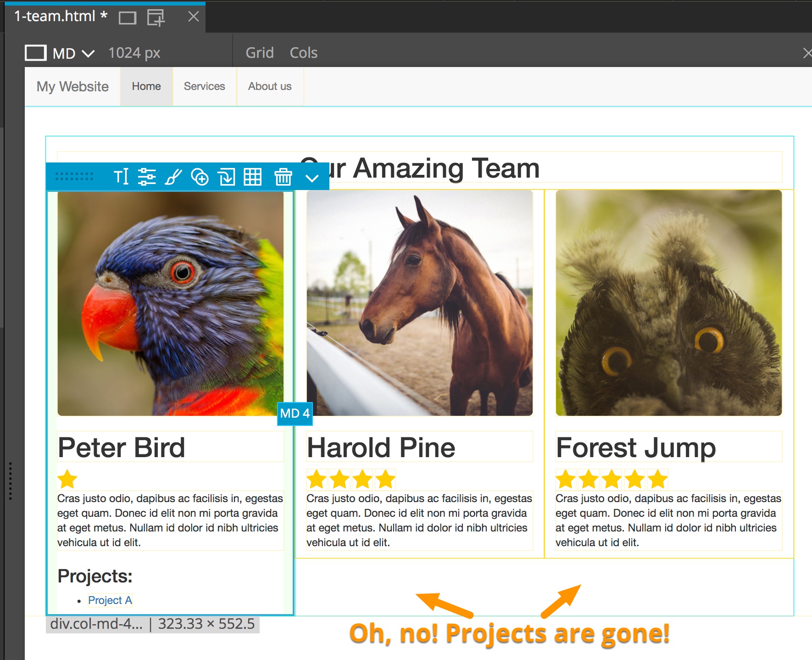Click the left panel dotted resize handle

(x=10, y=481)
